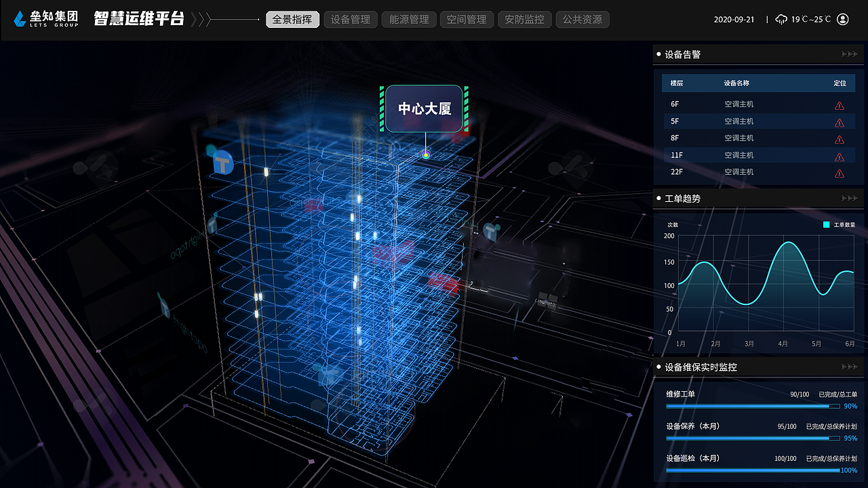The width and height of the screenshot is (868, 488).
Task: Open the 安防监控 menu item
Action: pyautogui.click(x=524, y=20)
